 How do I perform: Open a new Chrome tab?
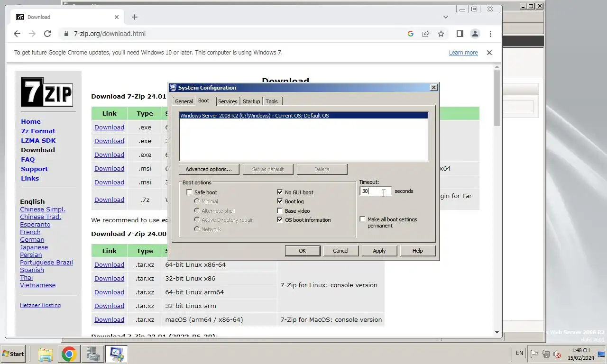135,17
